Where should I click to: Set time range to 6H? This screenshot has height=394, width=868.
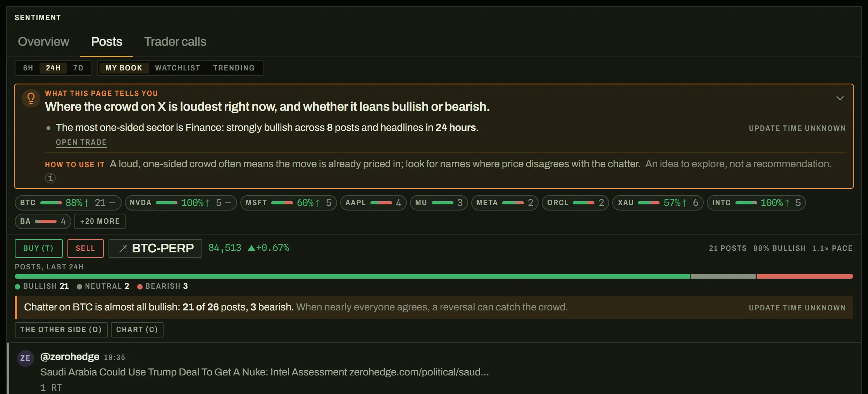click(x=28, y=68)
